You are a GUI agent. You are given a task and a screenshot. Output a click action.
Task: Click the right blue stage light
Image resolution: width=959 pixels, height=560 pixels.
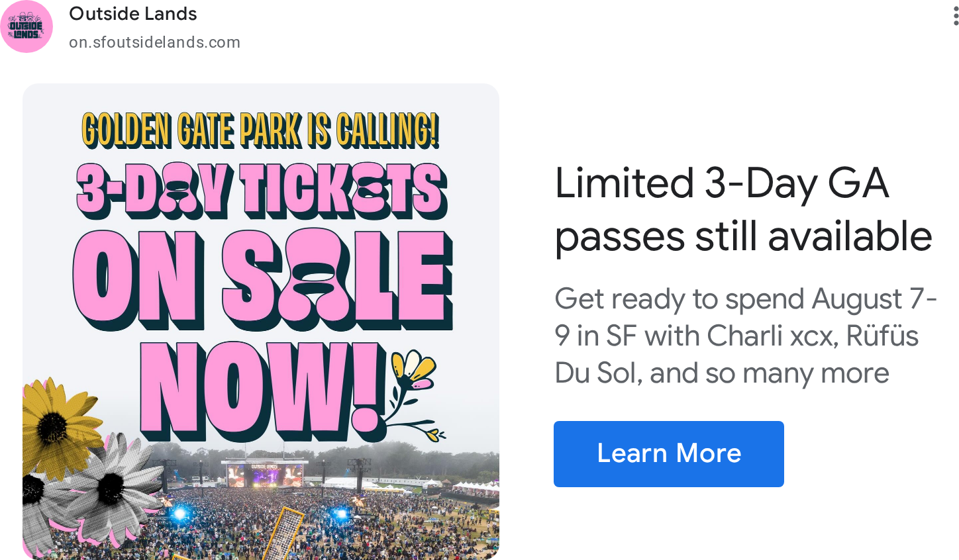[340, 513]
